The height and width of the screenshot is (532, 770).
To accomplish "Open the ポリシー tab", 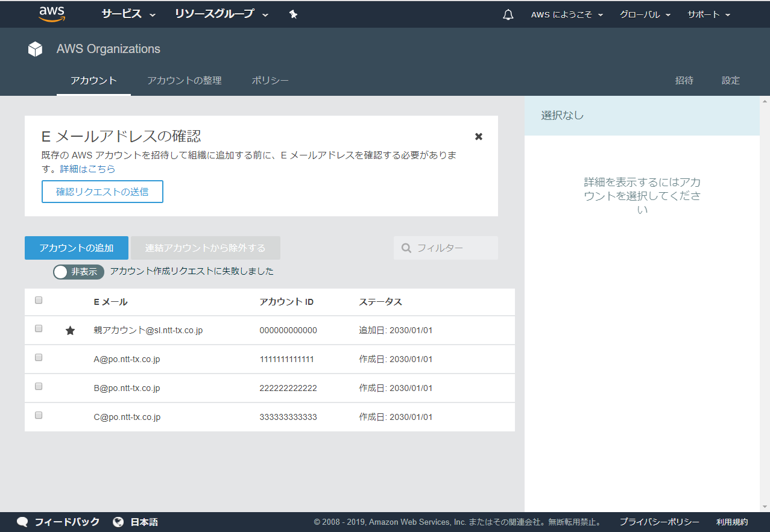I will [270, 80].
